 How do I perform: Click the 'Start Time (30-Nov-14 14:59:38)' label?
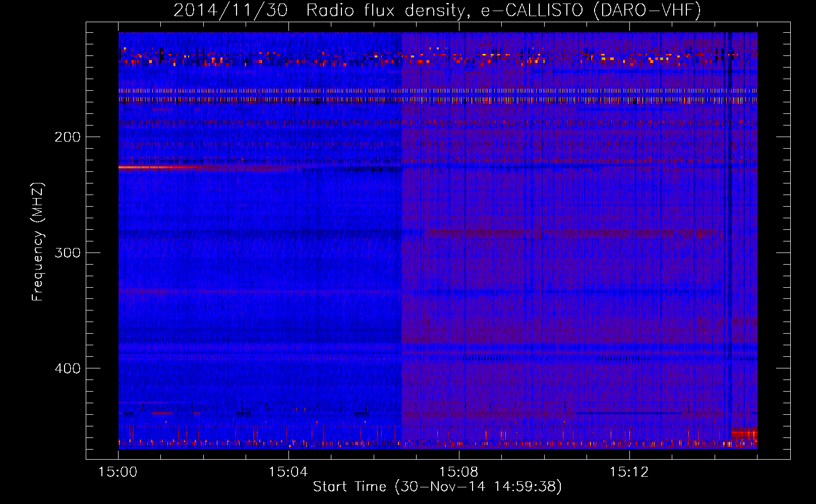[437, 487]
